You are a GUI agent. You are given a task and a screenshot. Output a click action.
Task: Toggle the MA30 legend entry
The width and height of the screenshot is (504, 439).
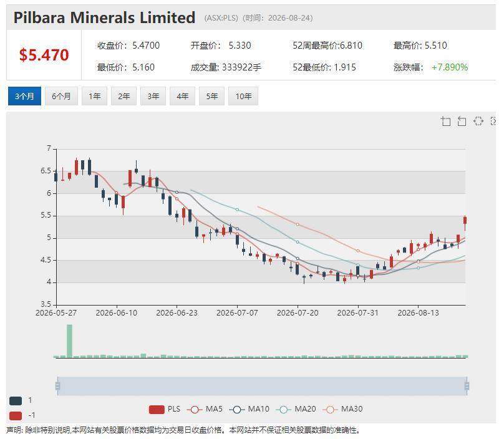point(342,409)
